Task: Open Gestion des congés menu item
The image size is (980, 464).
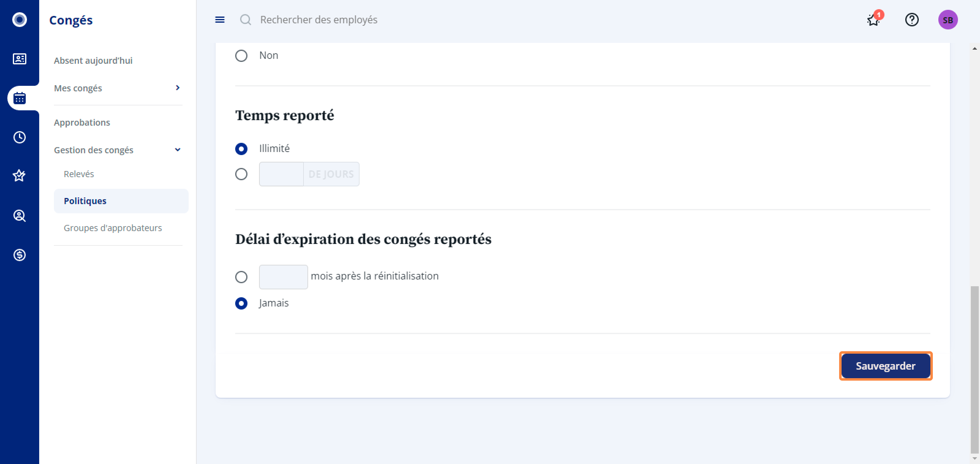Action: click(x=94, y=150)
